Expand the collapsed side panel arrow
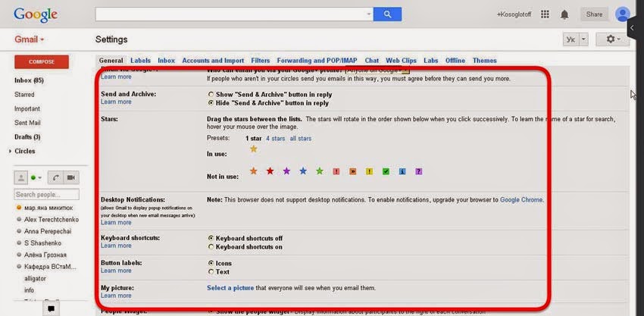This screenshot has height=316, width=644. (632, 28)
